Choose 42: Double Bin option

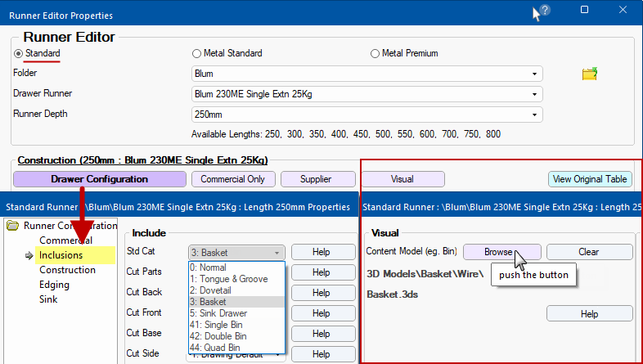[236, 336]
